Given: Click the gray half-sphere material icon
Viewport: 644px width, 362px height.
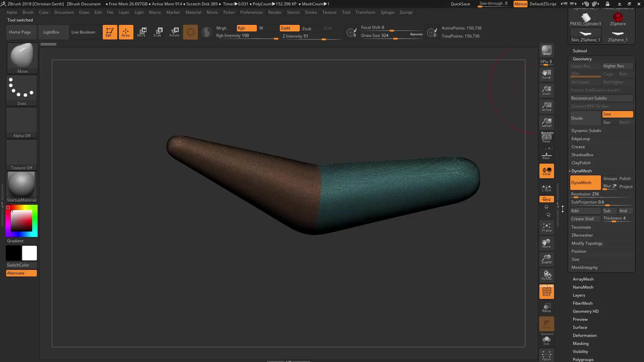Looking at the screenshot, I should [x=207, y=32].
